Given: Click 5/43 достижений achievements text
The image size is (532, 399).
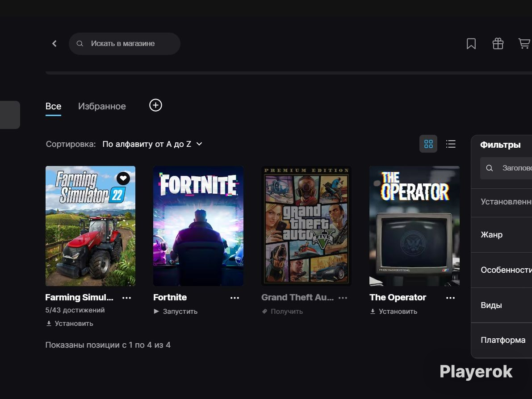Looking at the screenshot, I should coord(75,310).
